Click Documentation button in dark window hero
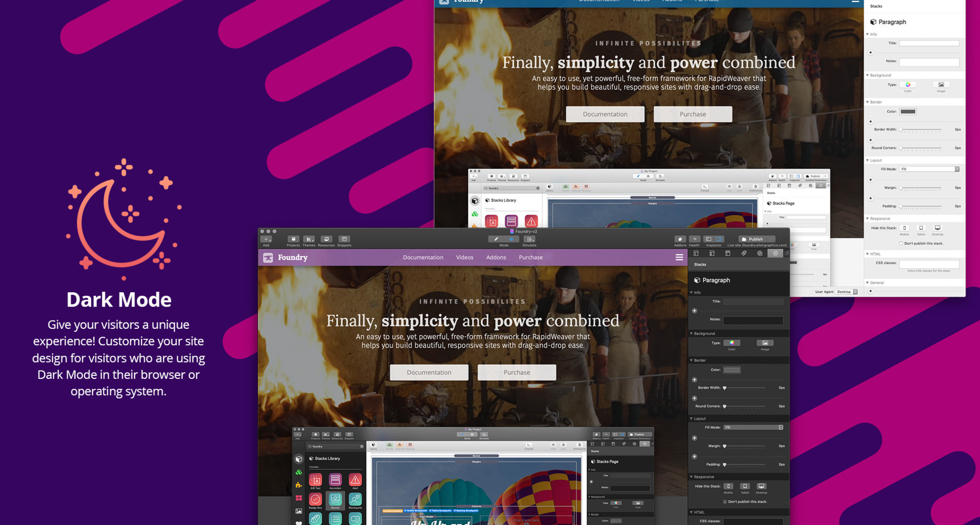Viewport: 980px width, 525px height. [x=429, y=372]
